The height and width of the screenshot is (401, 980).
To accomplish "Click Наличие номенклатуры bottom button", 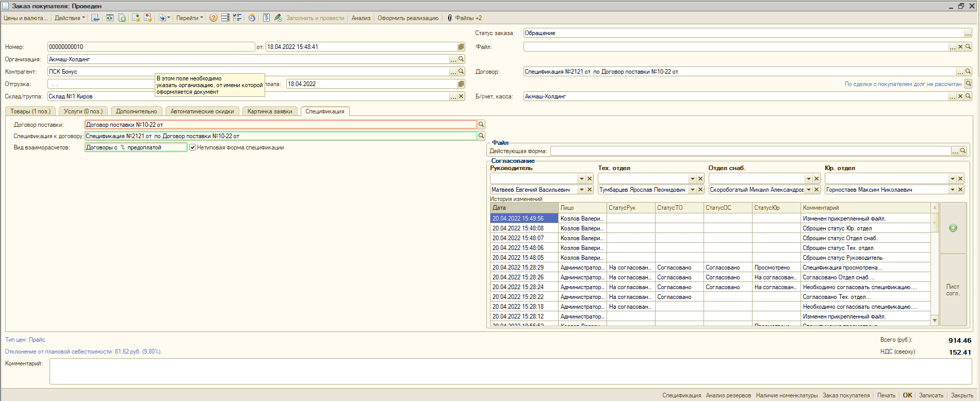I will pyautogui.click(x=787, y=395).
